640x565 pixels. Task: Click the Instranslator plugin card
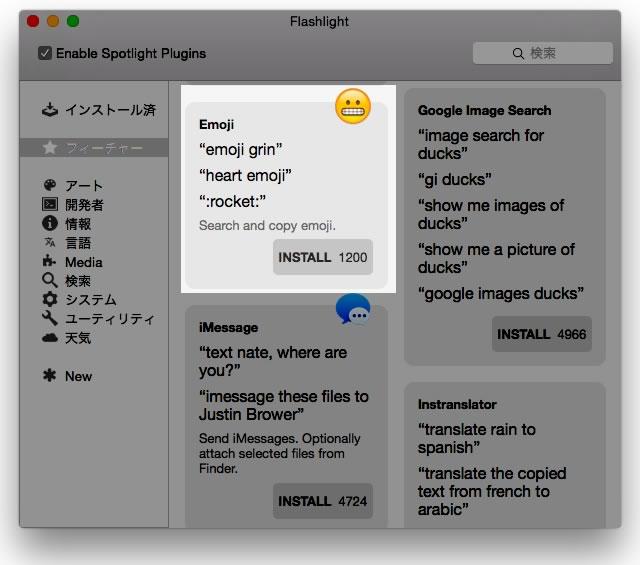click(x=504, y=450)
